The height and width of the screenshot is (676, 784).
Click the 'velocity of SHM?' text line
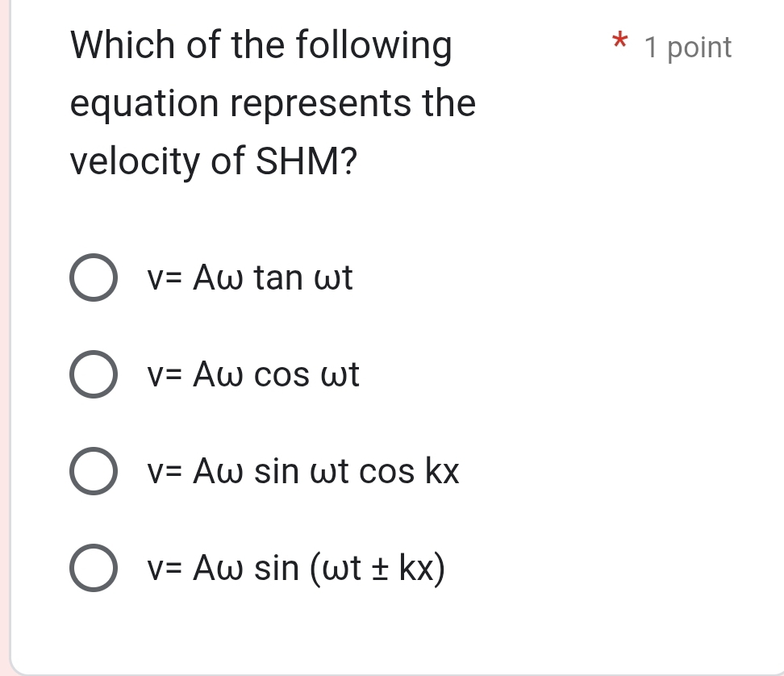tap(215, 162)
